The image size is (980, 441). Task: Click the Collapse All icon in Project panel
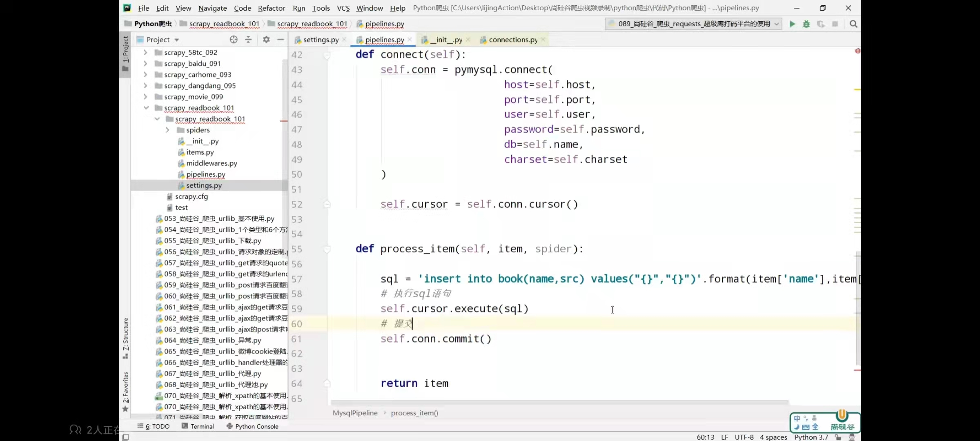(248, 40)
